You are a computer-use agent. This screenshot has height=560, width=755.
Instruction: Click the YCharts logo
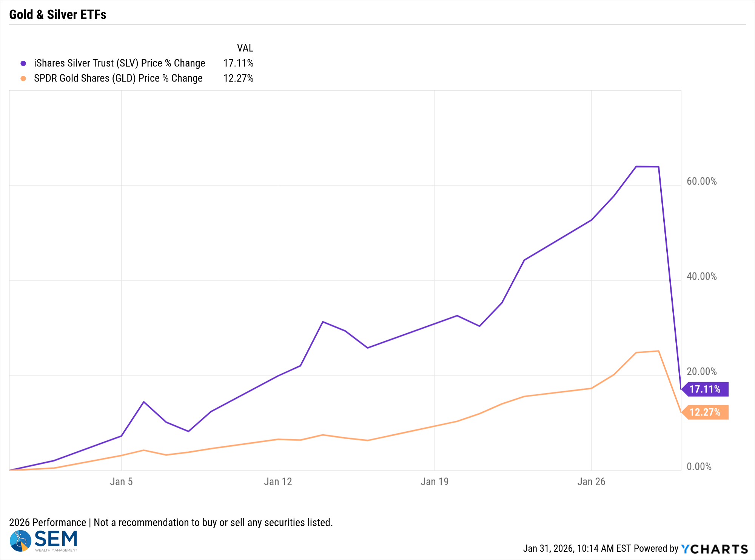[714, 549]
